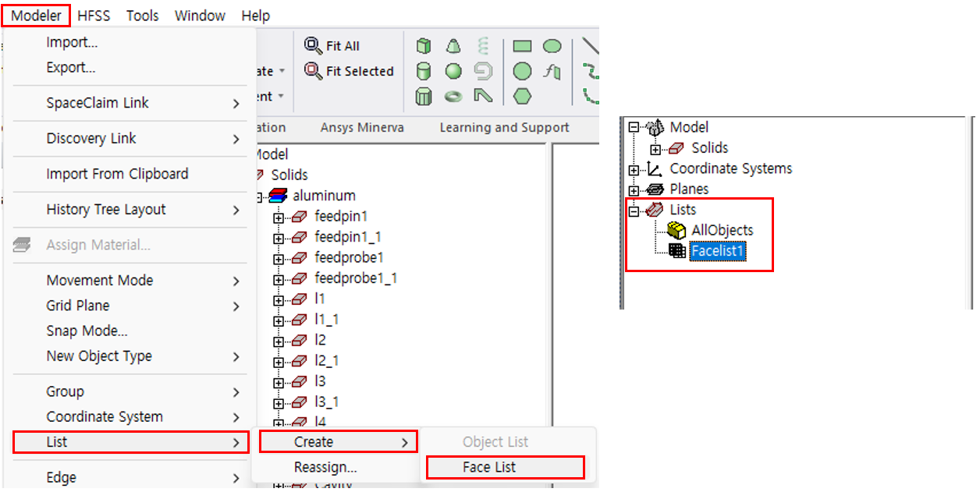
Task: Select Facelist1 in the Lists tree
Action: click(719, 251)
